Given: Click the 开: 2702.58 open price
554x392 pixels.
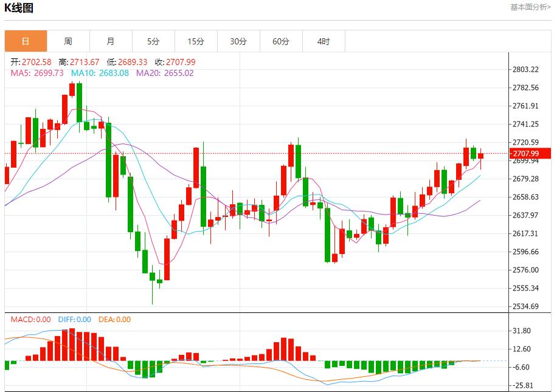Looking at the screenshot, I should pos(31,62).
